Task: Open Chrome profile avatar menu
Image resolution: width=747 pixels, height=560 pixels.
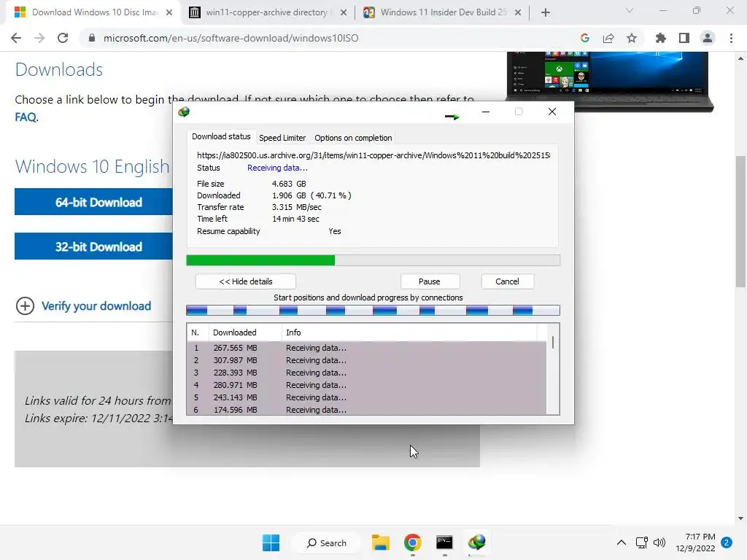Action: coord(708,38)
